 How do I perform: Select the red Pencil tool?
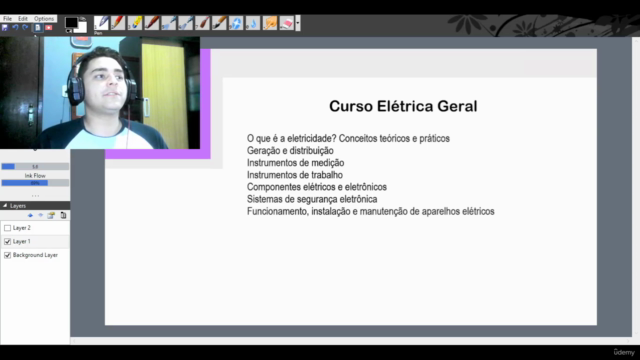[x=118, y=23]
